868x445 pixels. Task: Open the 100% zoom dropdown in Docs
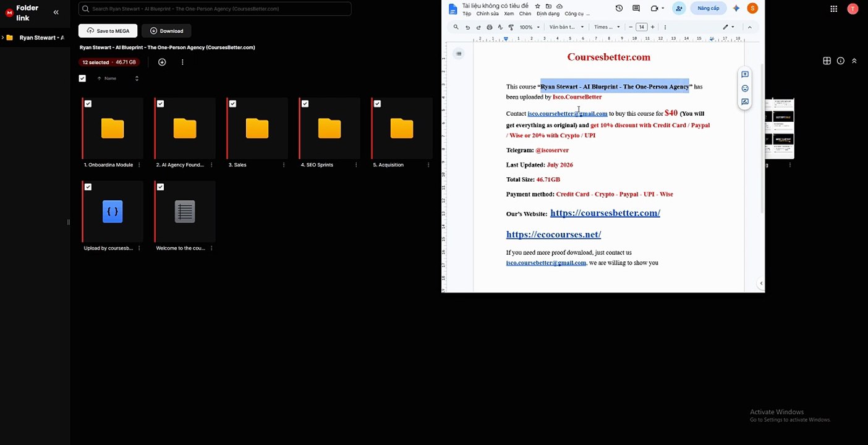point(530,27)
